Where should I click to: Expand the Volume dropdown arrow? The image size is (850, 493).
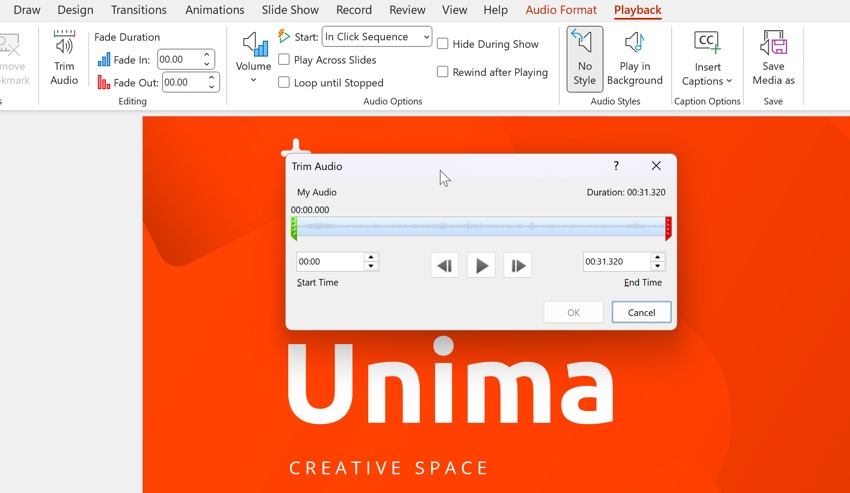pos(253,80)
